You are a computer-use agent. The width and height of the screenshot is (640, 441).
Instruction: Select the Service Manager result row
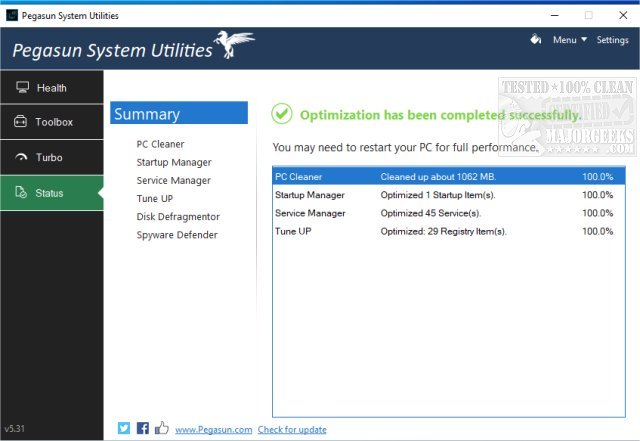(449, 213)
